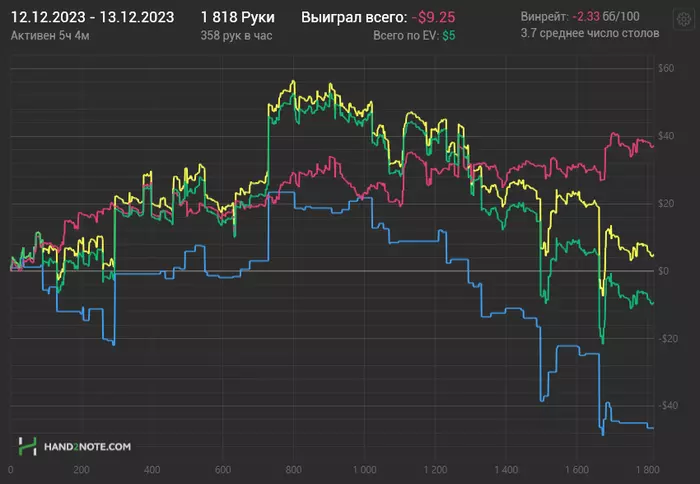This screenshot has height=484, width=700.
Task: Click the yellow line's end point
Action: (653, 255)
